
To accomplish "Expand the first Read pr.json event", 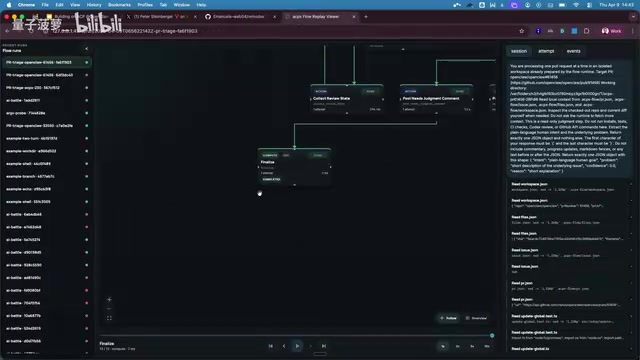I will (570, 285).
